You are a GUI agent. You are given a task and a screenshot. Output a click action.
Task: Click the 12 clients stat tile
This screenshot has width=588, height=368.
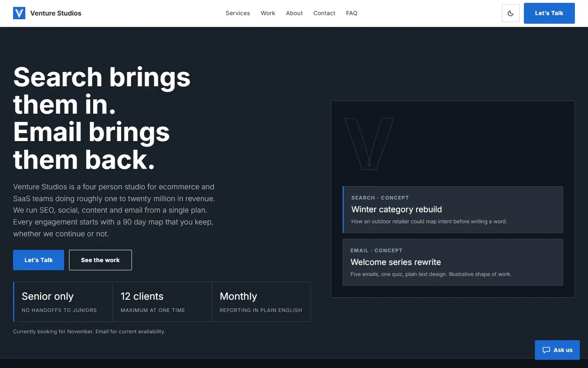(x=163, y=302)
